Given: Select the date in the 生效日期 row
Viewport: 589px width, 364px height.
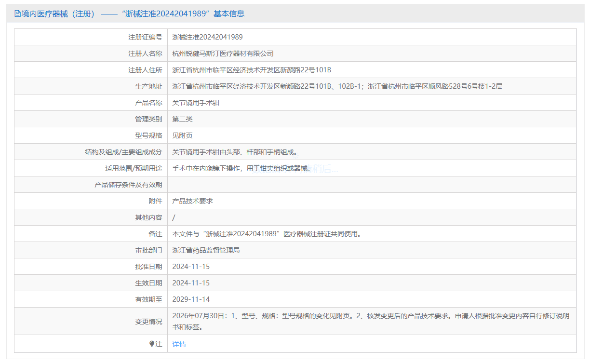Looking at the screenshot, I should coord(191,283).
